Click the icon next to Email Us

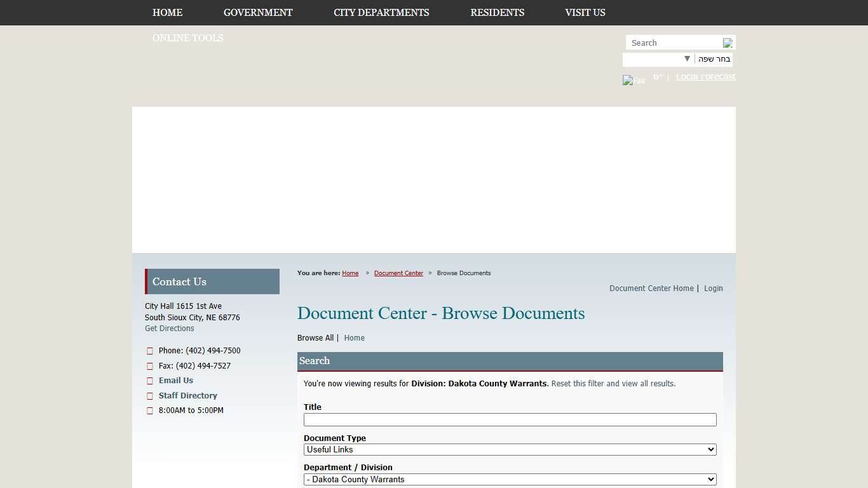tap(150, 381)
